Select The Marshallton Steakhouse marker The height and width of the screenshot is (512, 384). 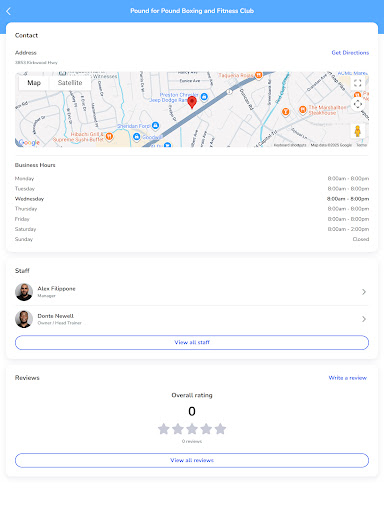tap(303, 109)
